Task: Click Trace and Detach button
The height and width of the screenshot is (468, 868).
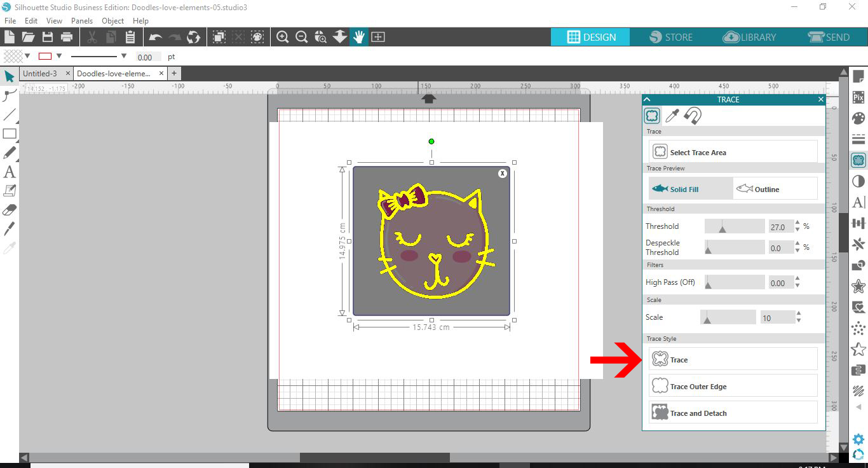Action: [733, 413]
